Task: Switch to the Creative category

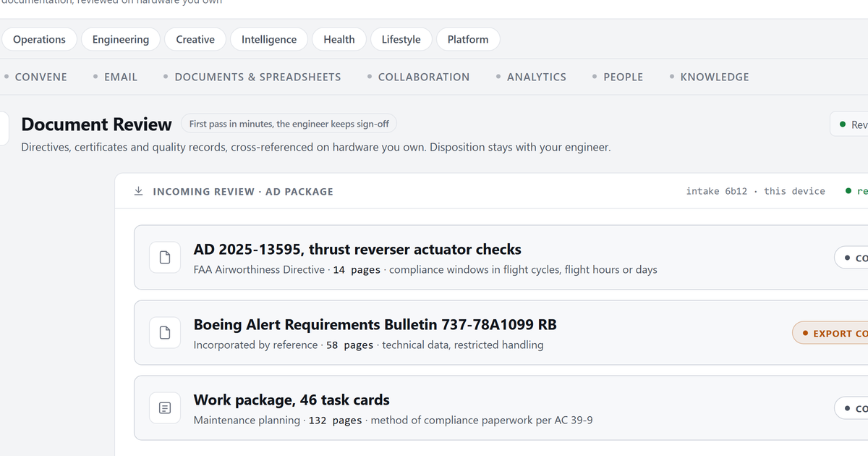Action: (195, 39)
